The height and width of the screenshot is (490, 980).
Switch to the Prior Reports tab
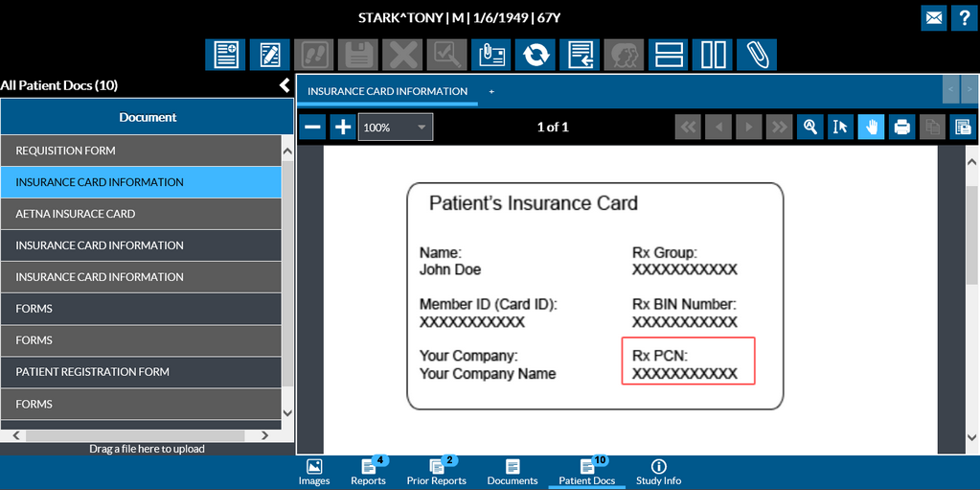(437, 472)
